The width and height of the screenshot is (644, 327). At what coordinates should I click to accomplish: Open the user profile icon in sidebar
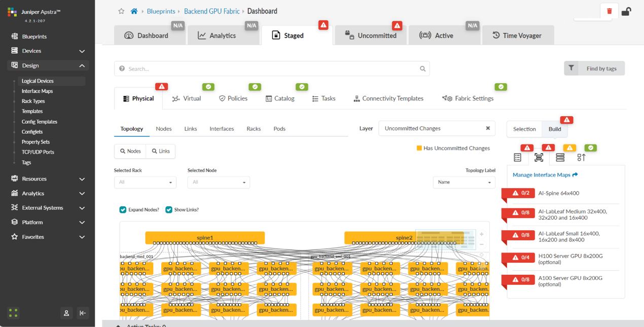point(66,313)
